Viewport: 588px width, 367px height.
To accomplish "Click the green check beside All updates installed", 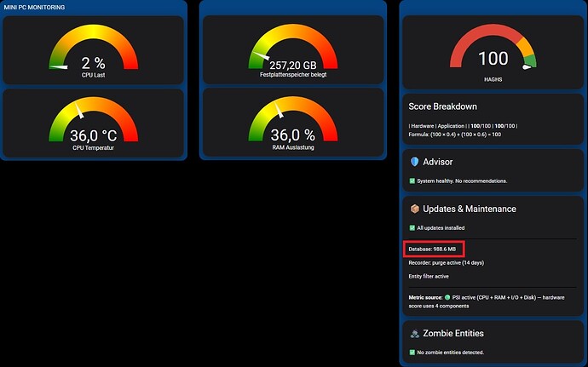I will pyautogui.click(x=412, y=228).
